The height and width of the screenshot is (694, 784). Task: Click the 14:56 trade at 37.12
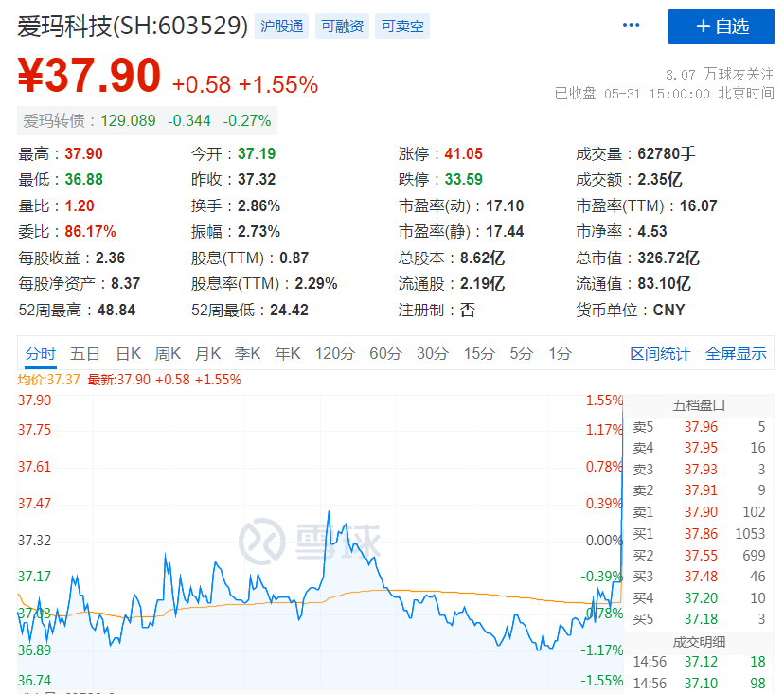pyautogui.click(x=699, y=662)
